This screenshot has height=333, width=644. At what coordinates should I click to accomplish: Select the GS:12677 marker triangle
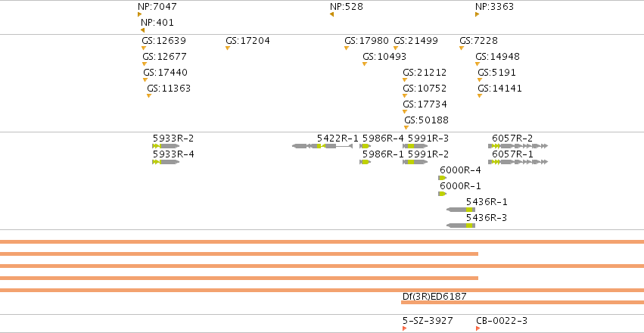[145, 64]
